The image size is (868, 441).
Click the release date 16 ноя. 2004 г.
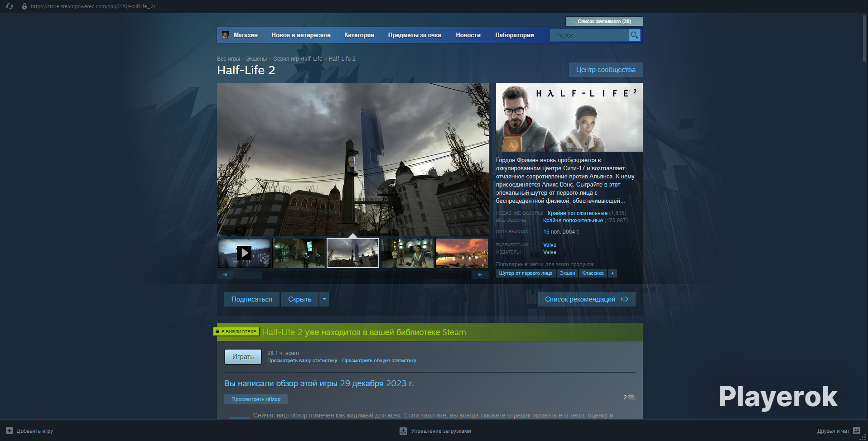click(561, 232)
